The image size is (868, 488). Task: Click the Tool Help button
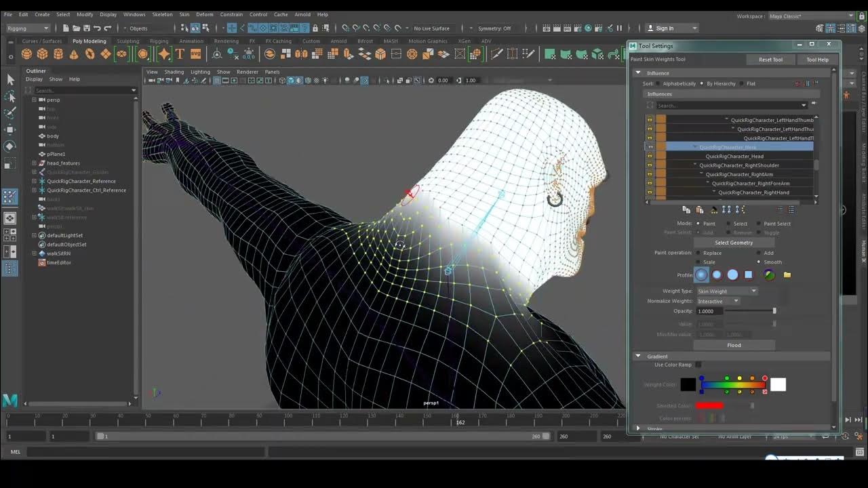tap(817, 60)
